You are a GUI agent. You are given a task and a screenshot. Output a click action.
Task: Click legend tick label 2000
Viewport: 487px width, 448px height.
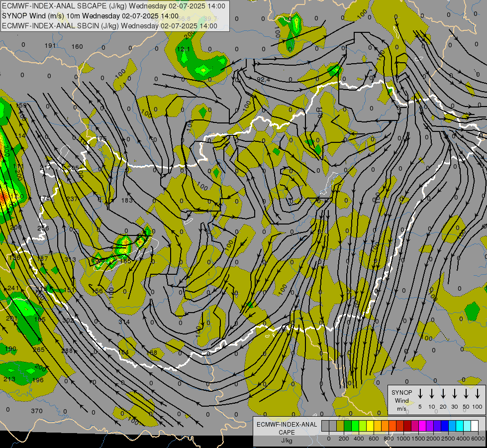433,439
